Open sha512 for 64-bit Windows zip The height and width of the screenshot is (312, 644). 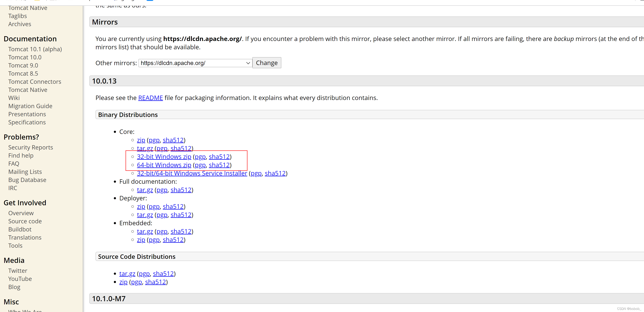[219, 165]
